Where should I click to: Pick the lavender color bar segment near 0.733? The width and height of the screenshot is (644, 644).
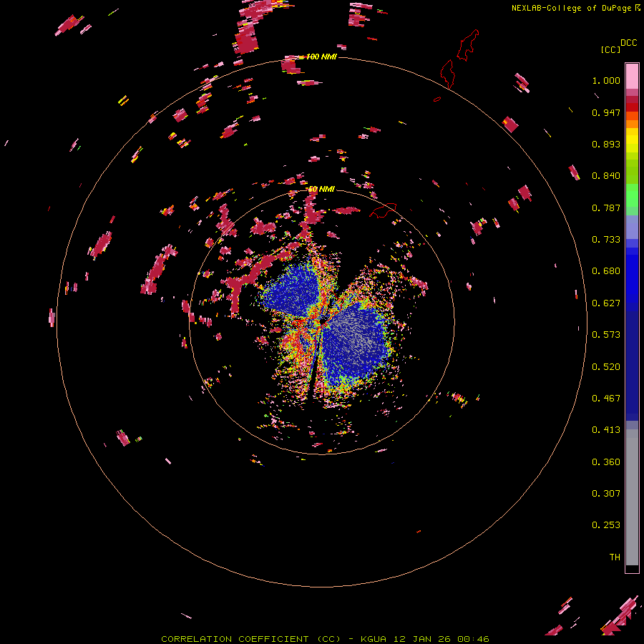(x=632, y=228)
